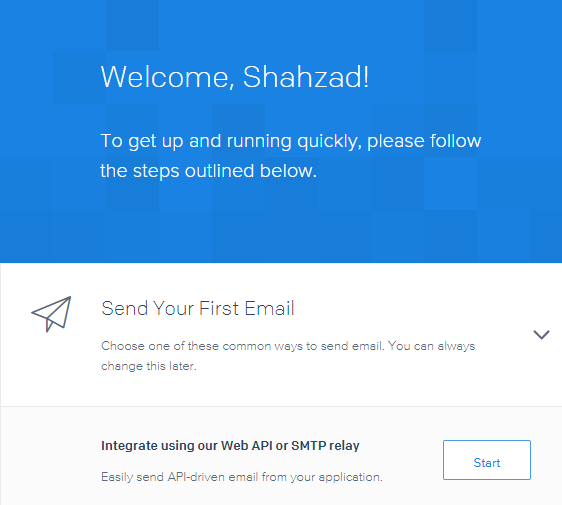The height and width of the screenshot is (505, 562).
Task: Click the words 'SMTP relay' in the bold heading
Action: [325, 446]
